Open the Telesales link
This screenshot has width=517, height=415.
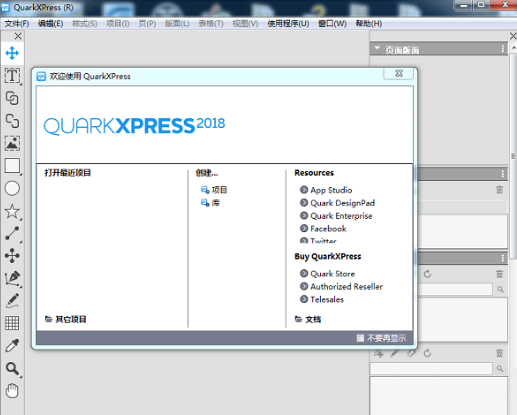[322, 299]
